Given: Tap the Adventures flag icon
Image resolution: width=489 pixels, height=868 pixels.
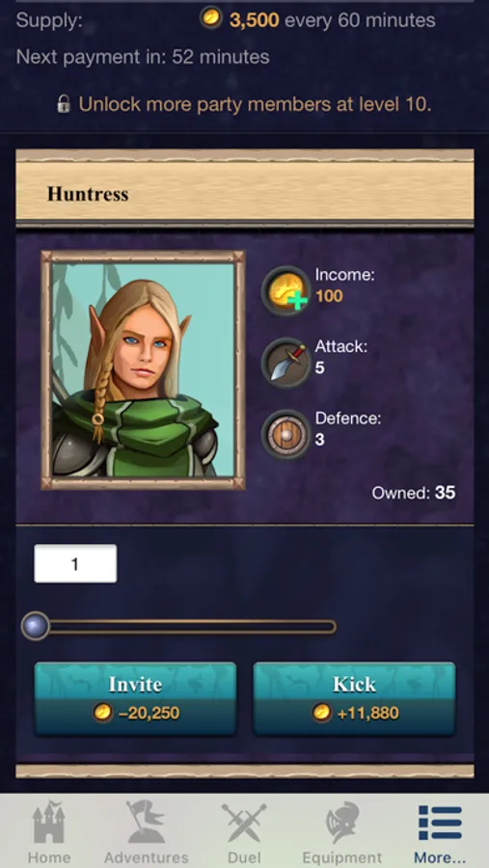Looking at the screenshot, I should [147, 822].
